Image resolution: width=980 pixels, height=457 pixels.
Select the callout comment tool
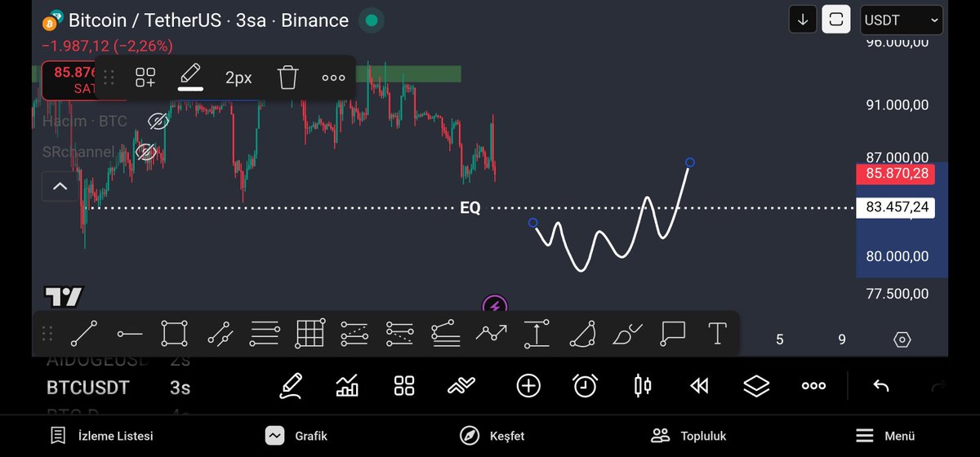(x=672, y=334)
